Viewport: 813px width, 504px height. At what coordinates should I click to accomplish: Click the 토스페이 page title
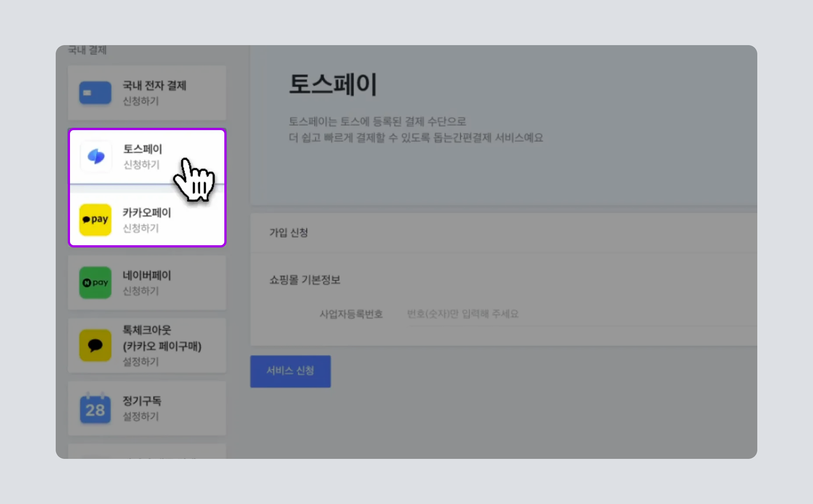pos(333,85)
